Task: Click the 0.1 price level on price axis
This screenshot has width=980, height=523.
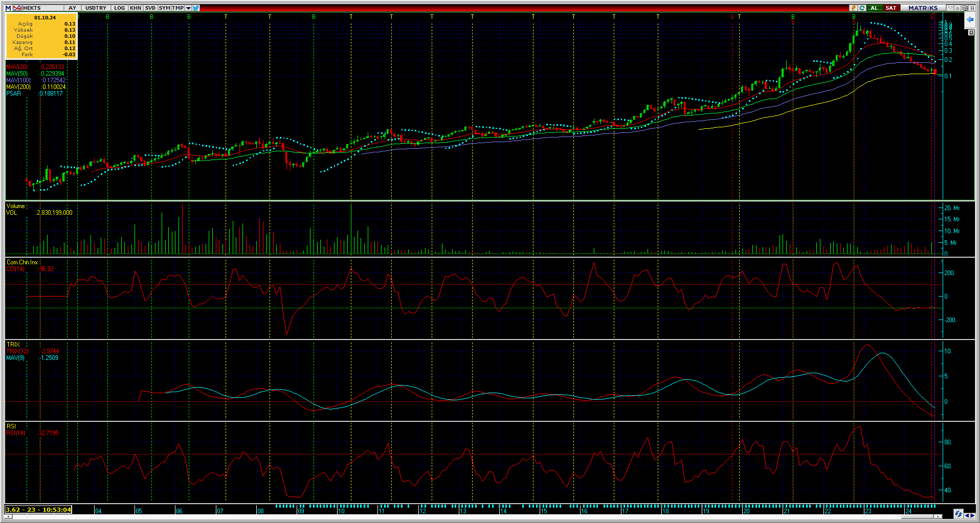Action: pos(948,76)
